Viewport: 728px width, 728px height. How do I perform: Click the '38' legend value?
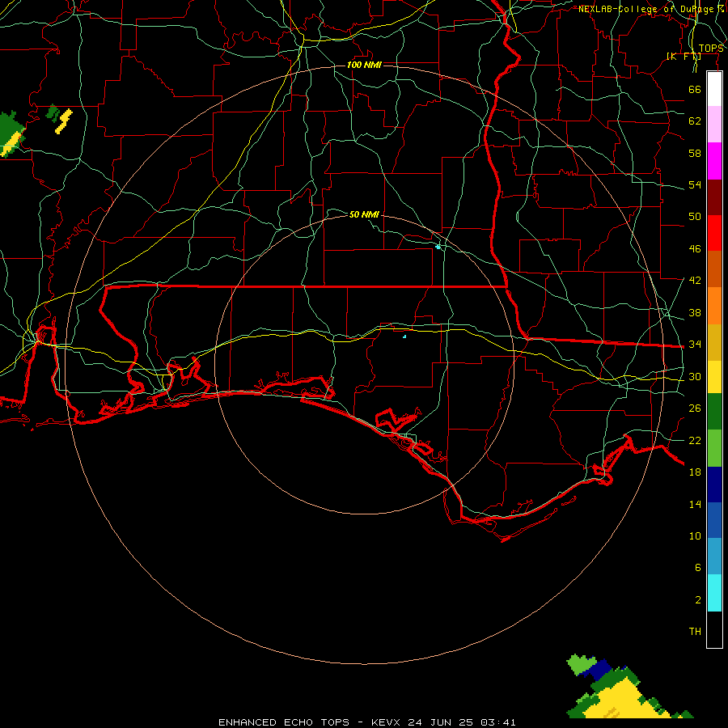tap(695, 312)
